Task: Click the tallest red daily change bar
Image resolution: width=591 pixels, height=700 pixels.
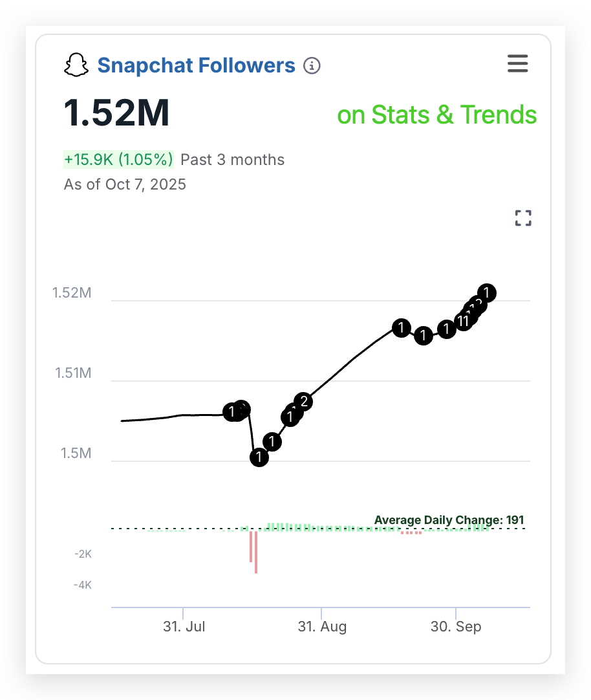Action: tap(256, 552)
